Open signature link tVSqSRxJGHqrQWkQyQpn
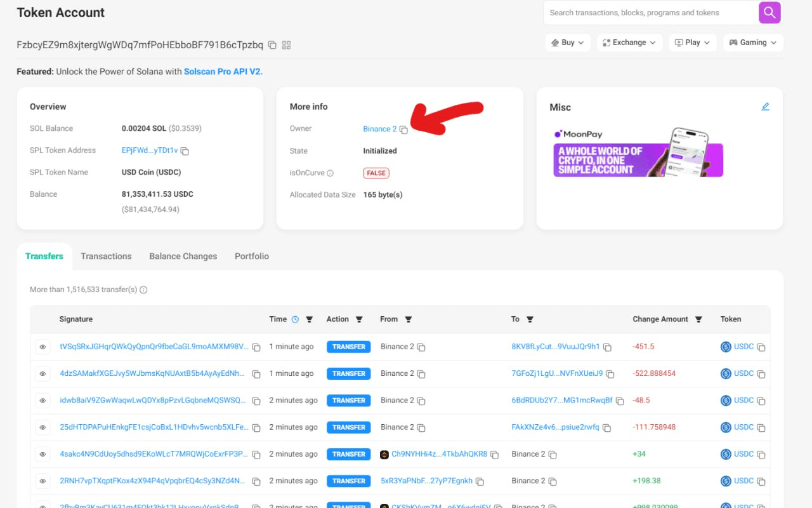Image resolution: width=812 pixels, height=508 pixels. [x=154, y=347]
